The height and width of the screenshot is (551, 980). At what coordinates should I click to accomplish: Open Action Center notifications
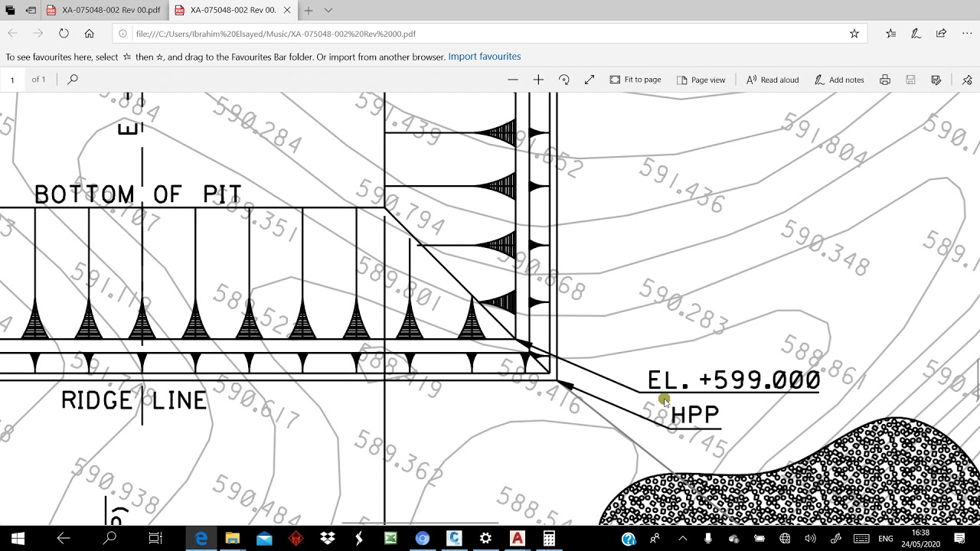pyautogui.click(x=959, y=539)
